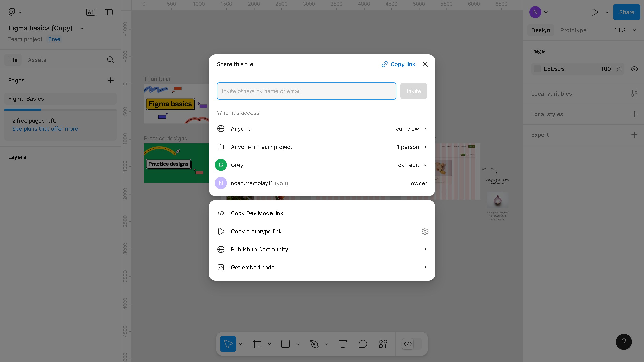This screenshot has height=362, width=644.
Task: Focus the invite by name or email field
Action: [306, 91]
